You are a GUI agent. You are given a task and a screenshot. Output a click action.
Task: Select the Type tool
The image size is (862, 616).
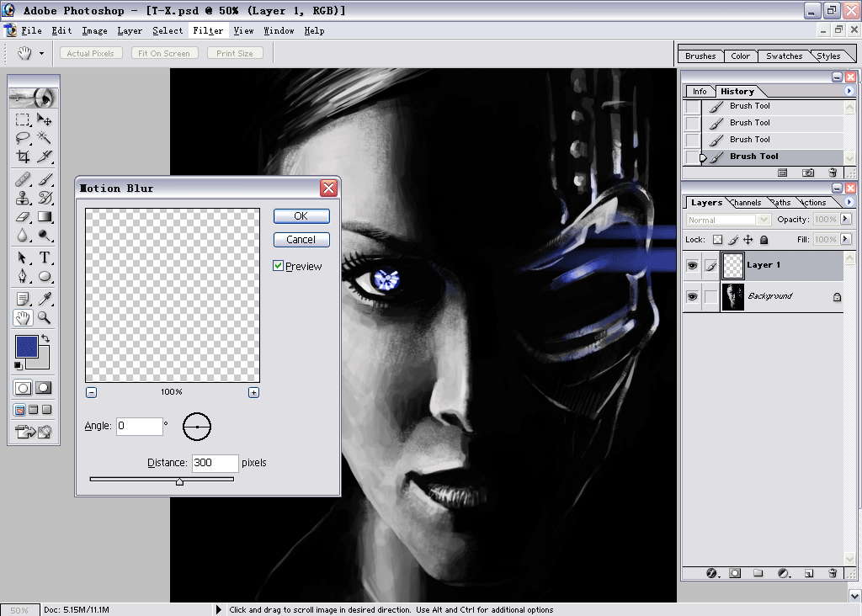click(45, 258)
